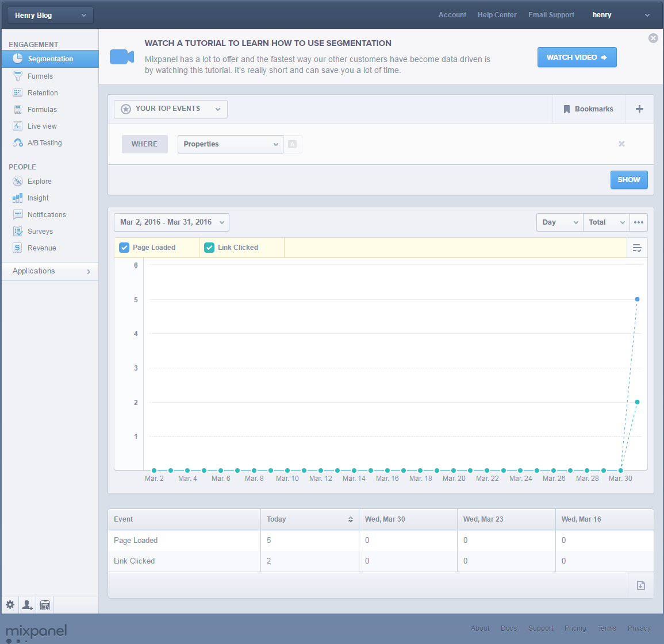Click the About footer link
This screenshot has width=664, height=644.
coord(480,628)
